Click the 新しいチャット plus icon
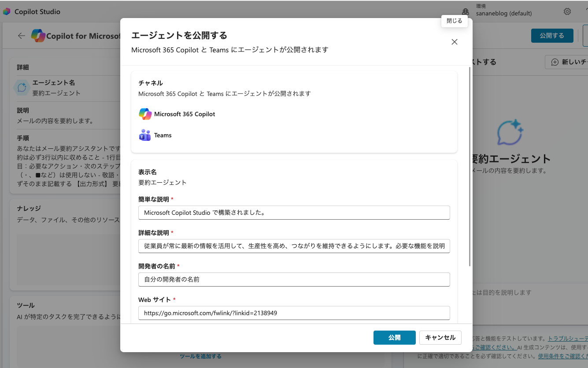This screenshot has width=588, height=368. (555, 63)
